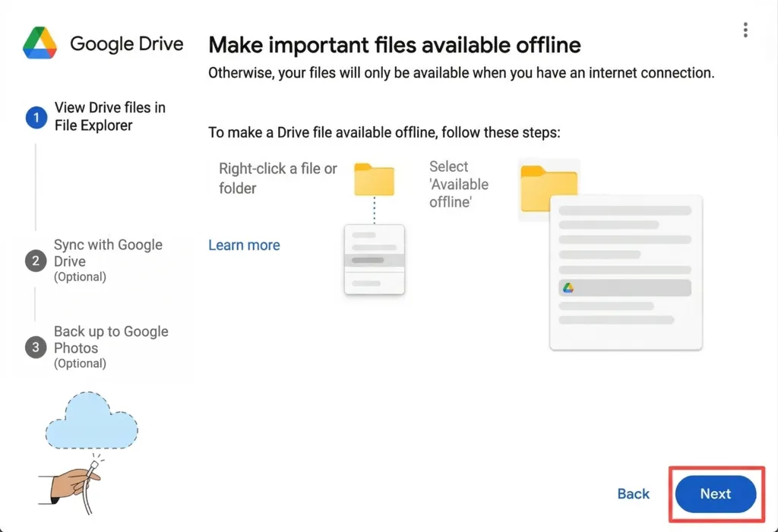
Task: Click the grey step 2 circle
Action: pos(35,261)
